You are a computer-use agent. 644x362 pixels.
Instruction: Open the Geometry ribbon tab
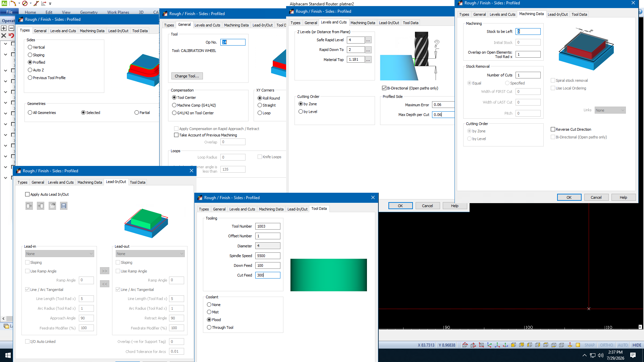pyautogui.click(x=89, y=12)
